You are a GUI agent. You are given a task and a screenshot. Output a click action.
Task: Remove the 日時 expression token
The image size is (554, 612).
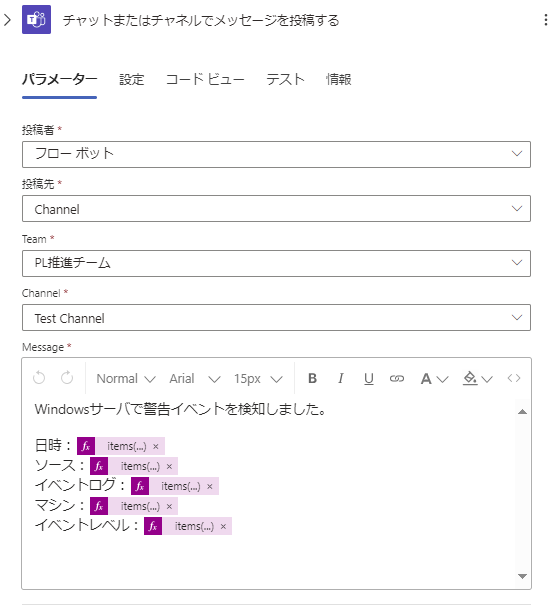pyautogui.click(x=156, y=447)
